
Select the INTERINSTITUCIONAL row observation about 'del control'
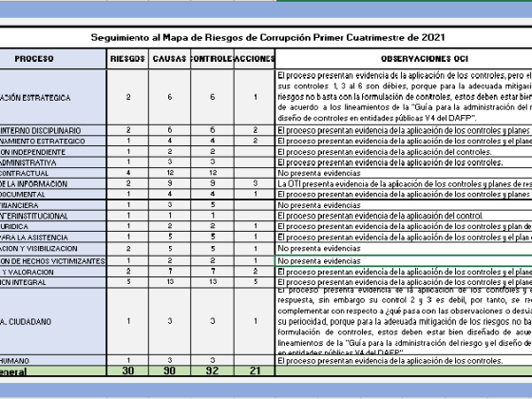coord(404,216)
